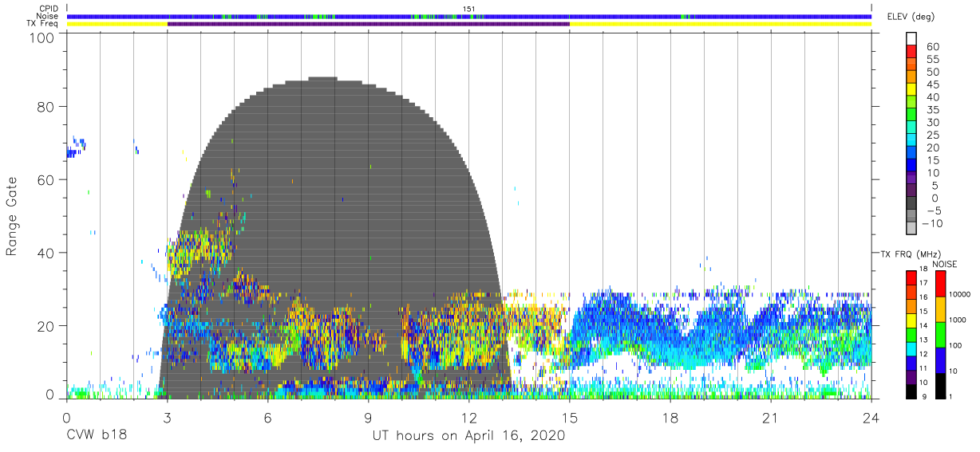The image size is (980, 452).
Task: Click ELEV colorbar label '25'
Action: click(x=932, y=135)
